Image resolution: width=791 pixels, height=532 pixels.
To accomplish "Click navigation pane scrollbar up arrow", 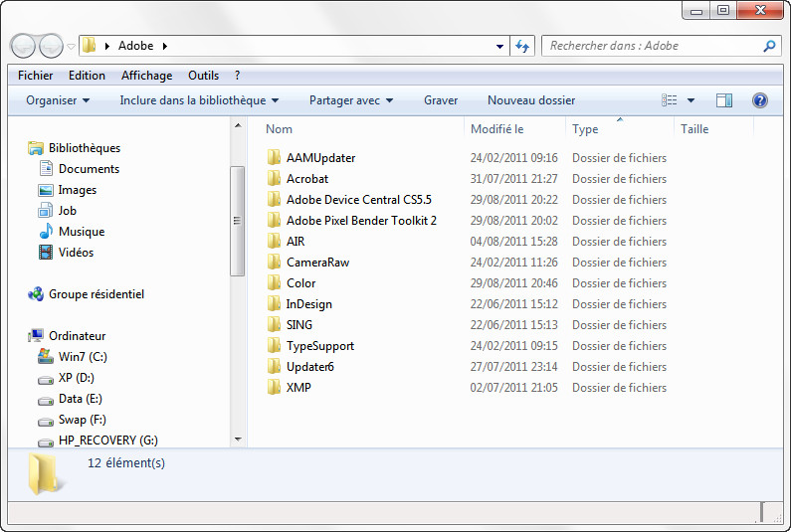I will tap(238, 125).
